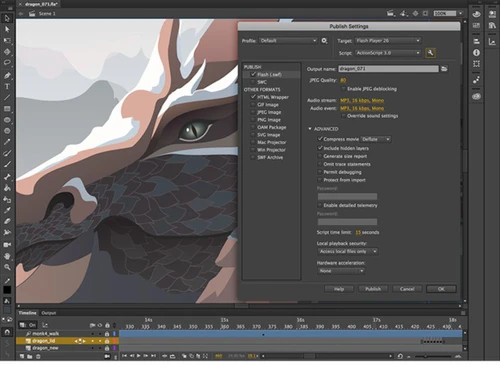Confirm with the OK button
Viewport: 500px width, 375px height.
(441, 289)
